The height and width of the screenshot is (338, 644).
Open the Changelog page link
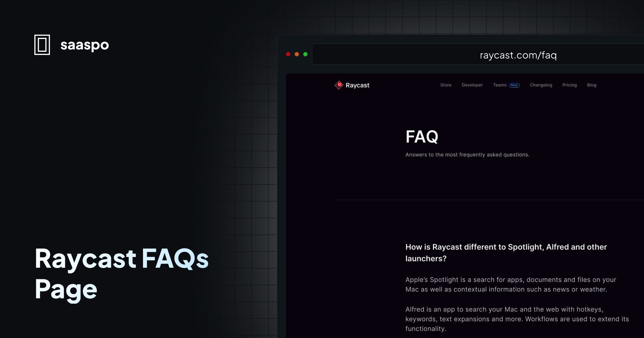[x=541, y=85]
